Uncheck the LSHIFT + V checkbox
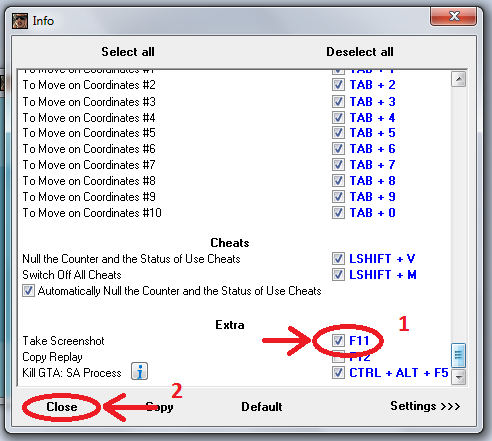Viewport: 492px width, 441px height. tap(338, 259)
